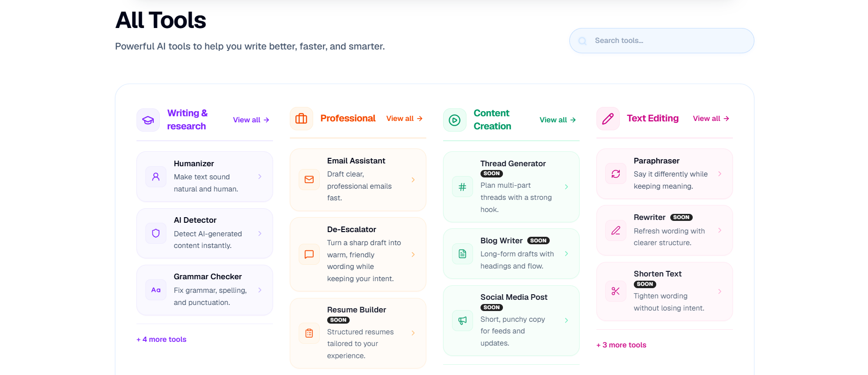Viewport: 868px width, 375px height.
Task: Select the Grammar Checker tool title
Action: [x=208, y=276]
